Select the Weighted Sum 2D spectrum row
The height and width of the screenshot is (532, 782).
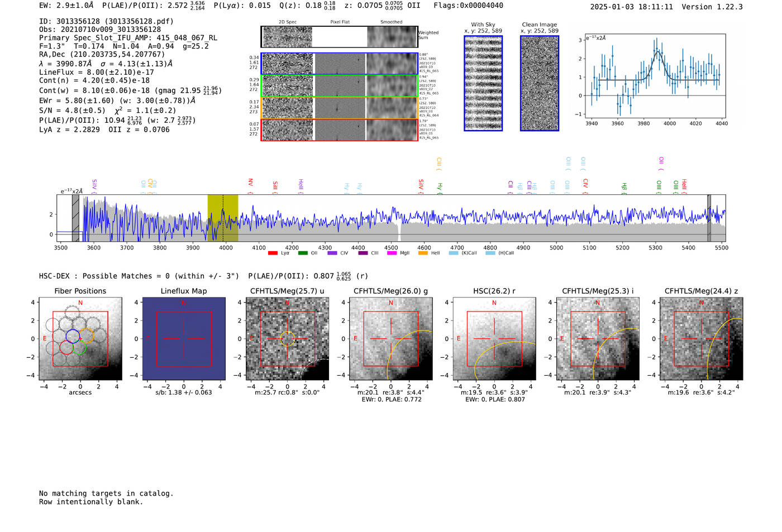(339, 37)
